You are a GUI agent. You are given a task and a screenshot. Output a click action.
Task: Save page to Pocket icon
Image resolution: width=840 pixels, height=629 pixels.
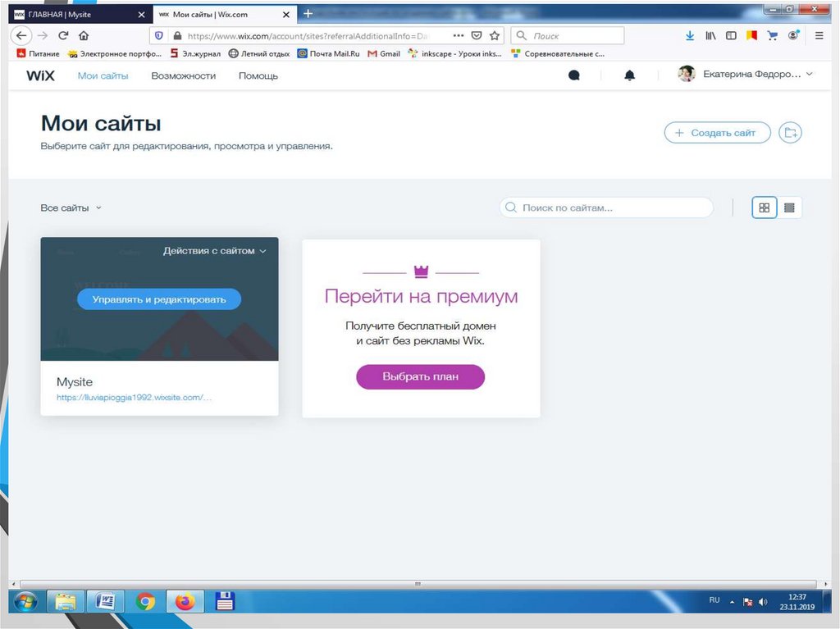tap(477, 36)
